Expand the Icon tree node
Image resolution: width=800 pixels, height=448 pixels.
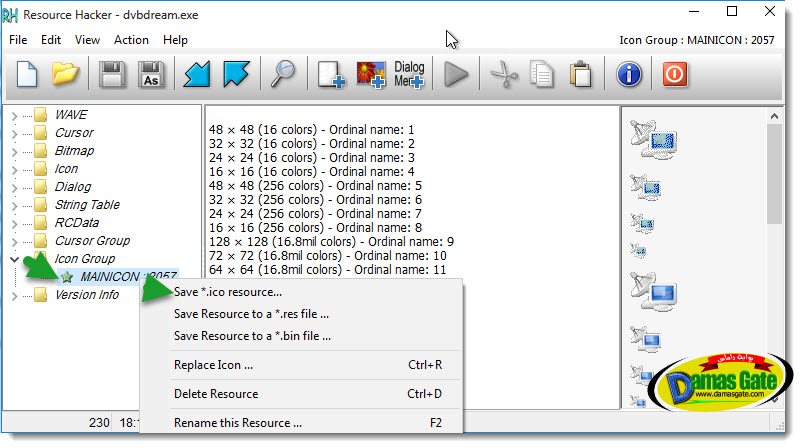pos(14,170)
